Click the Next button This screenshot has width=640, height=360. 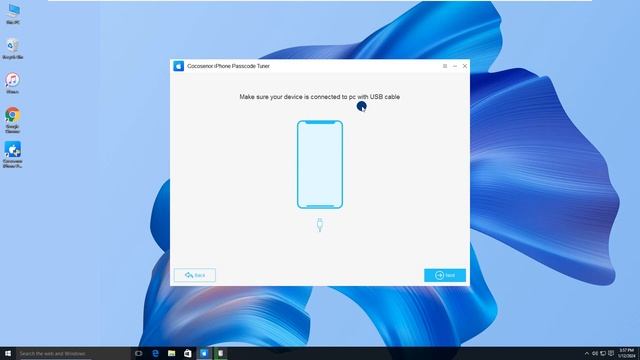[x=444, y=275]
